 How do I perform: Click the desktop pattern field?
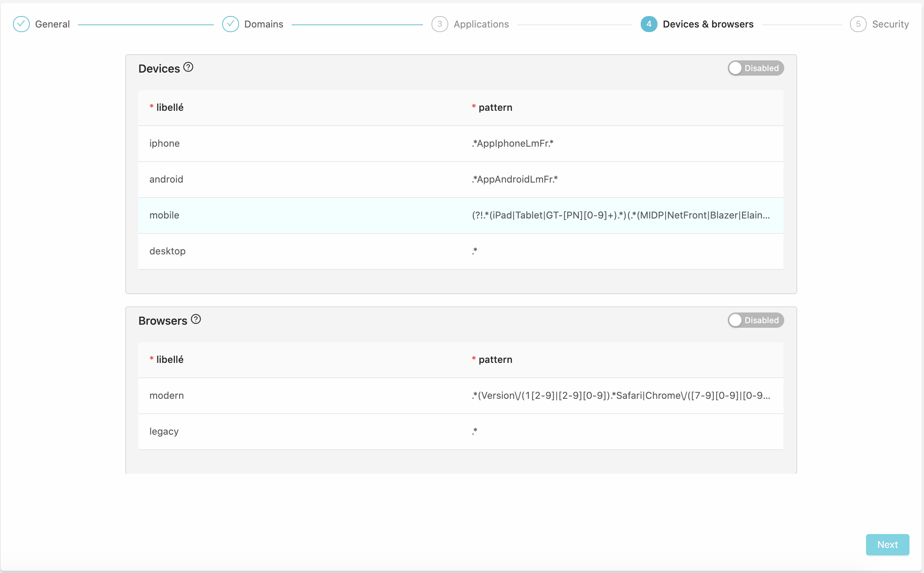(620, 251)
